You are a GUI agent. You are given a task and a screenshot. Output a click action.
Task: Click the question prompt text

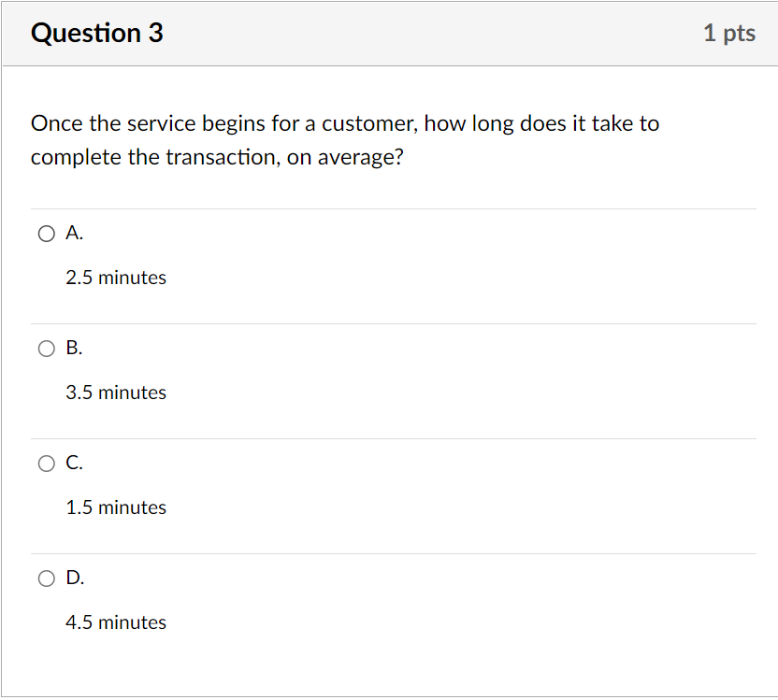(344, 139)
